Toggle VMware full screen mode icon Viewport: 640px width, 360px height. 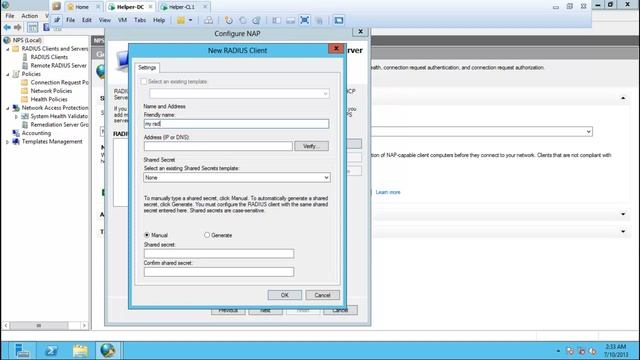[304, 20]
